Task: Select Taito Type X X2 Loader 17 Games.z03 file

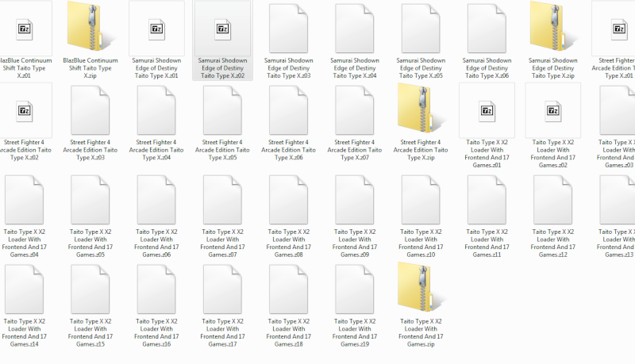Action: 618,110
